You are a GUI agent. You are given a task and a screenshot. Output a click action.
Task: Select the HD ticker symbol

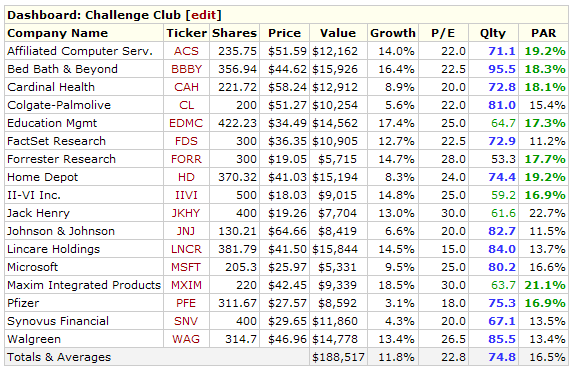click(x=186, y=177)
